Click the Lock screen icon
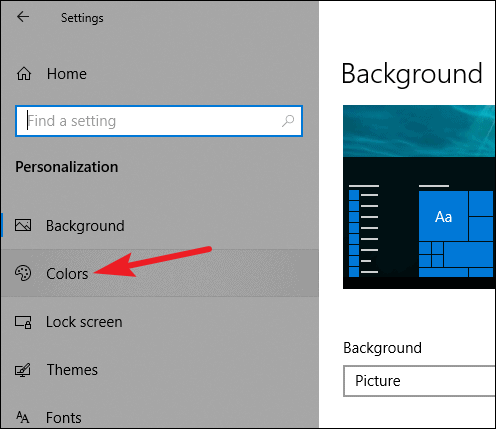 (x=23, y=322)
